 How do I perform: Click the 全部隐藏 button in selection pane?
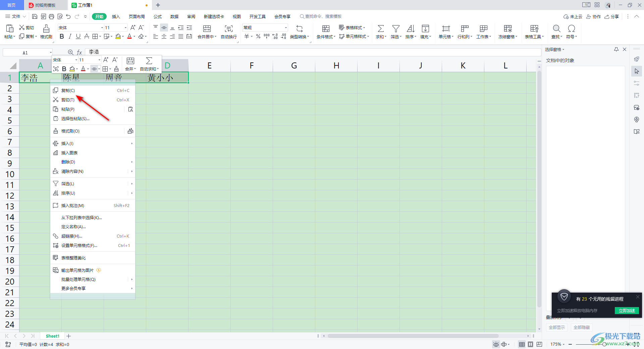[x=581, y=327]
